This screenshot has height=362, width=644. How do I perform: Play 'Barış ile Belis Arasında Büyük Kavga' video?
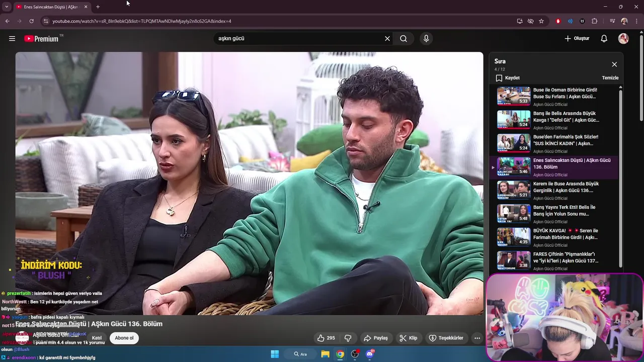click(553, 120)
